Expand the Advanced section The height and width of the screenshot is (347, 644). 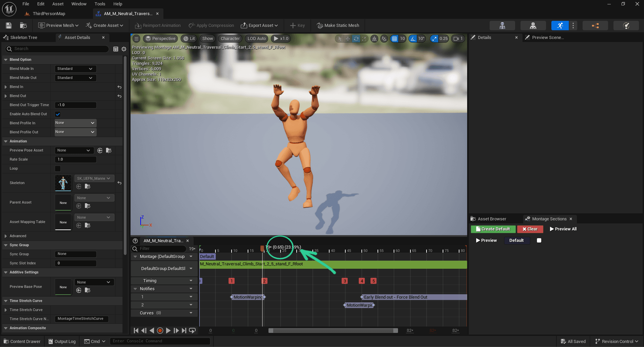(6, 236)
